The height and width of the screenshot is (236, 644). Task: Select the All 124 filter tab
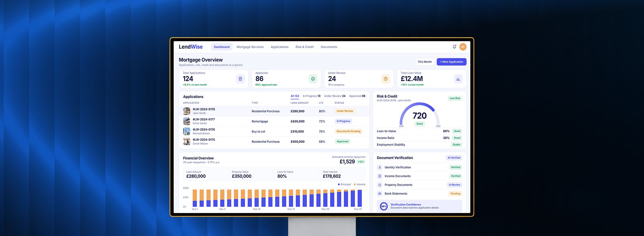click(295, 96)
